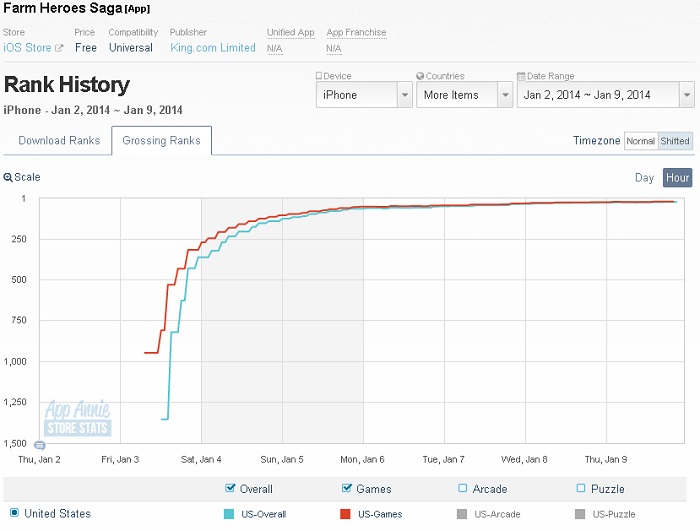Set timezone to Shifted
This screenshot has width=700, height=531.
675,141
